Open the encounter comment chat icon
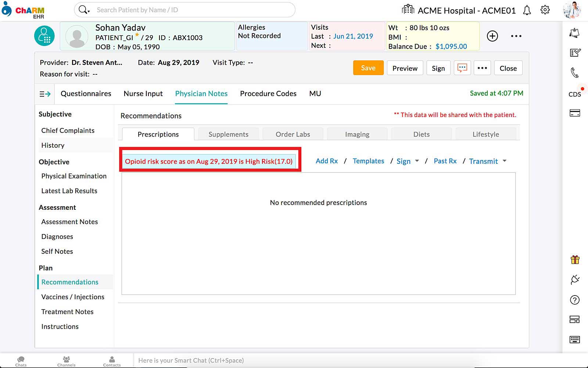This screenshot has width=588, height=368. (x=462, y=68)
